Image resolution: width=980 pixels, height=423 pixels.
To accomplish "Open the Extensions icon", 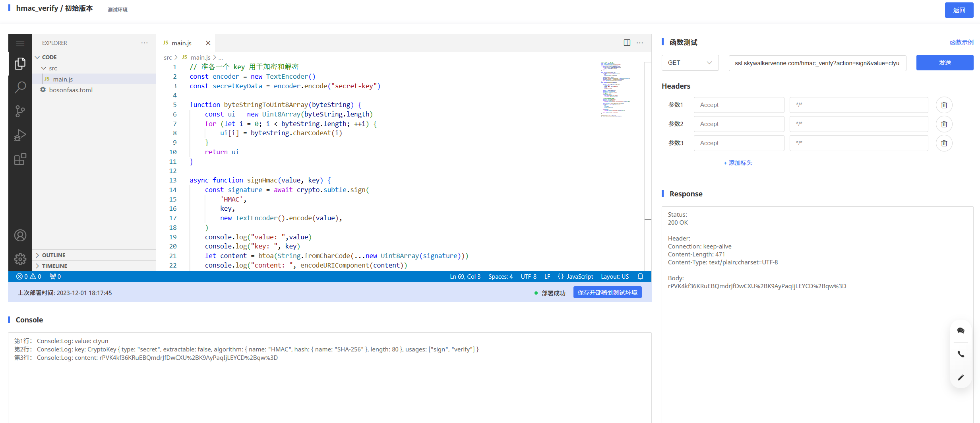I will (20, 159).
